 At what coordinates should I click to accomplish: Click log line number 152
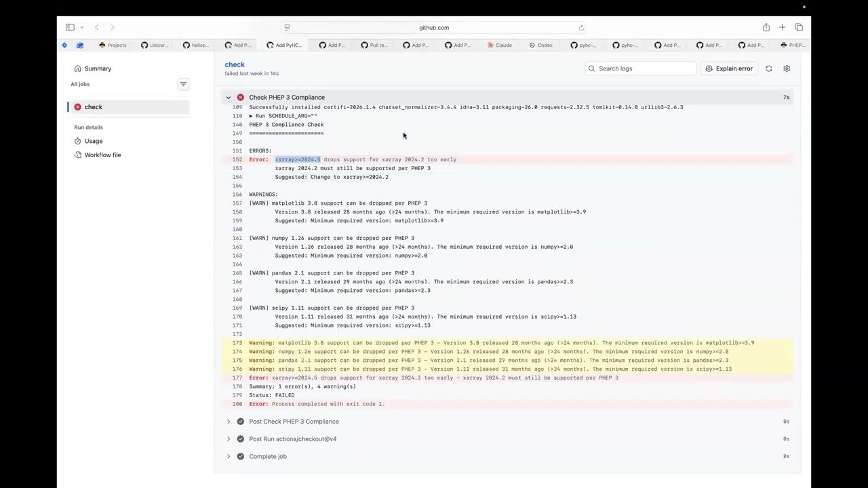pyautogui.click(x=237, y=160)
